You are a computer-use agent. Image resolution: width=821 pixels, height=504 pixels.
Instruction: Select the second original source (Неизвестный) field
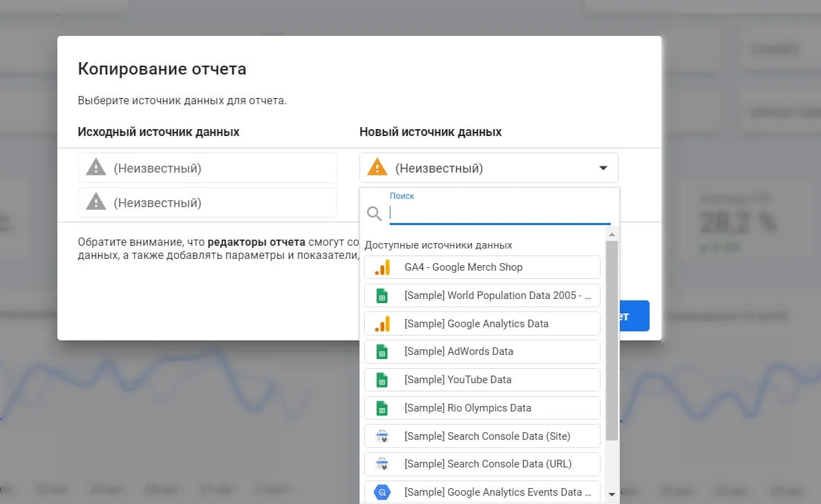207,202
